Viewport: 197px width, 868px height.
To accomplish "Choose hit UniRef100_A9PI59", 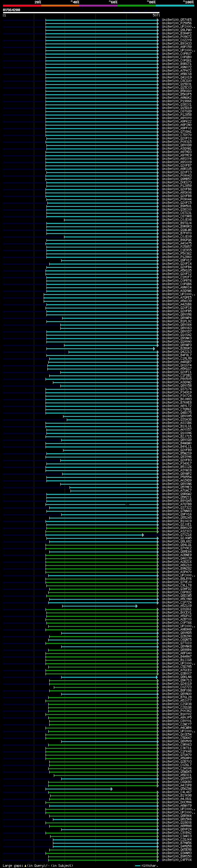I will 177,47.
